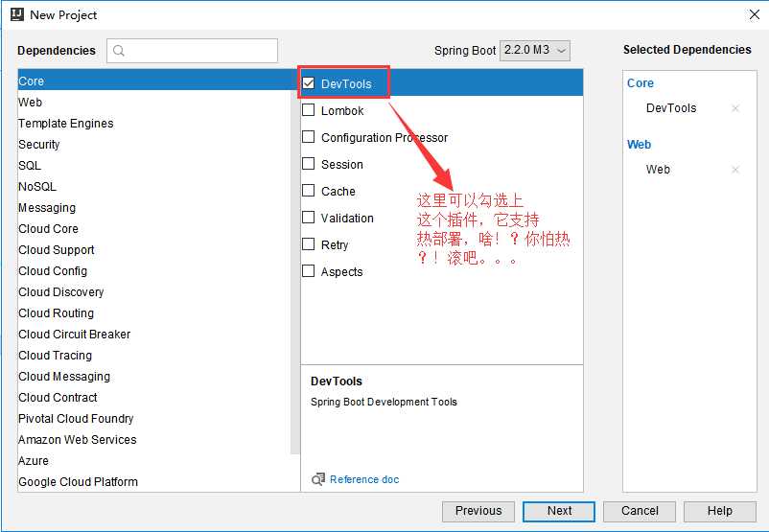Focus the dependencies search field
This screenshot has height=532, width=769.
tap(192, 51)
